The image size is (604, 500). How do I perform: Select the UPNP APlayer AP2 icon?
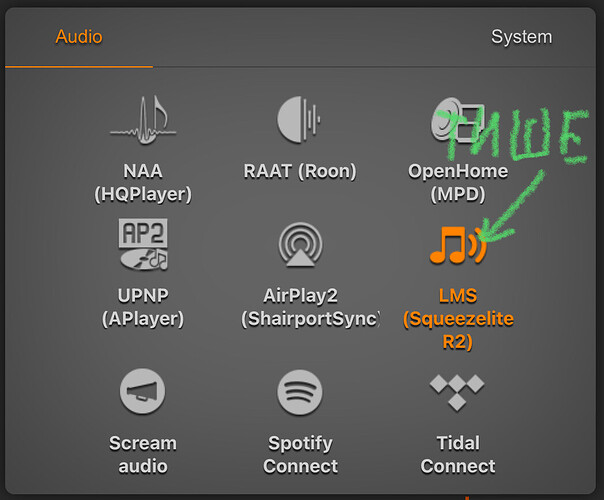click(x=143, y=244)
